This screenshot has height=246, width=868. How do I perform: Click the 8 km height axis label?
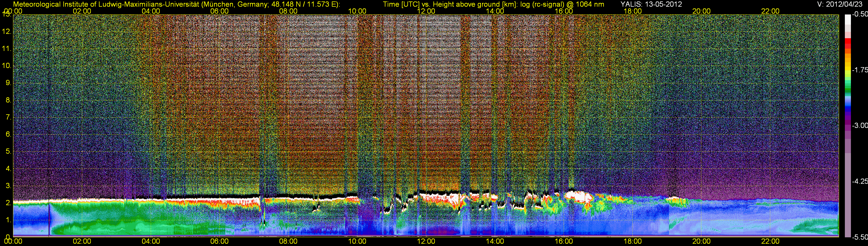pyautogui.click(x=8, y=100)
